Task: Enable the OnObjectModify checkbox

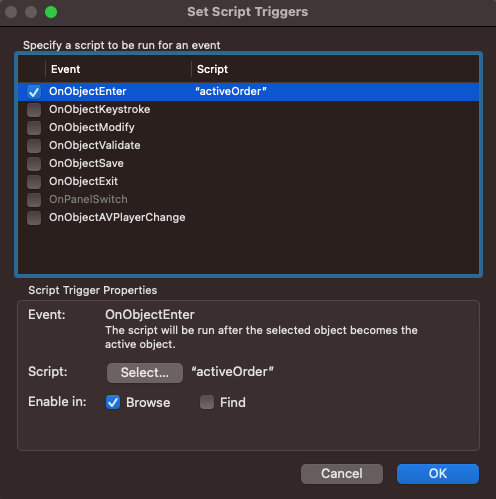Action: click(34, 128)
